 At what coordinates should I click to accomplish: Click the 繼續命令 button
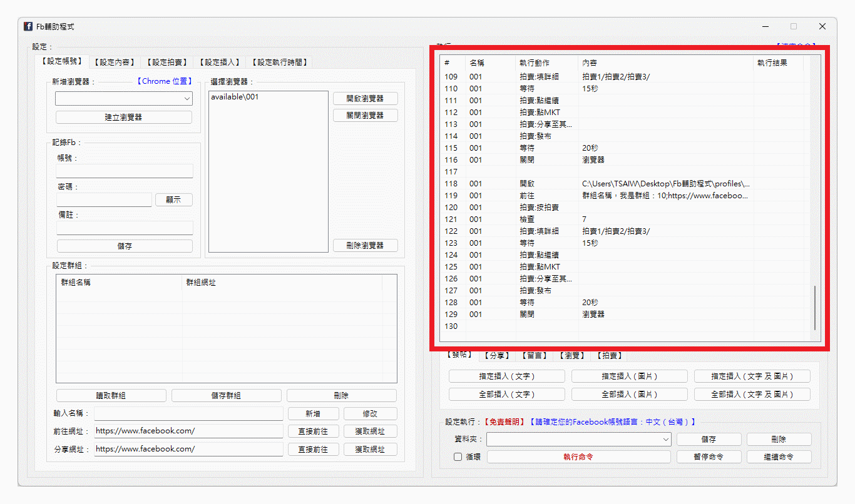coord(779,457)
